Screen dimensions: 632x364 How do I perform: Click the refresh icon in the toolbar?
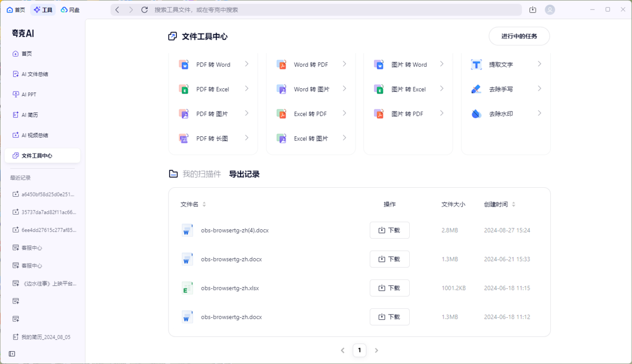(145, 10)
